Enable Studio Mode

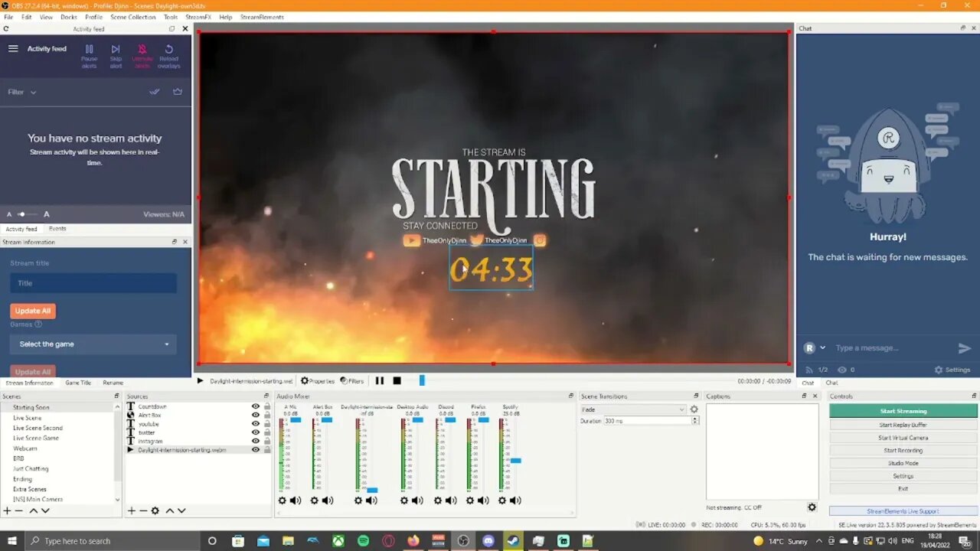click(x=903, y=463)
